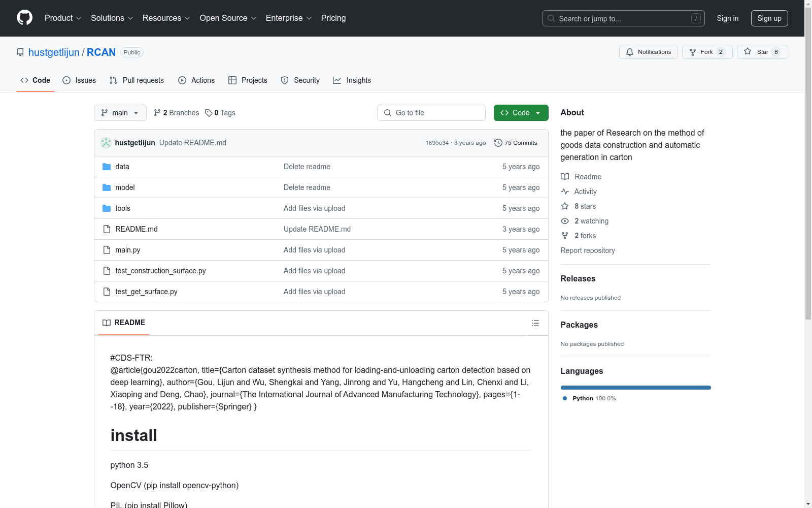Click the repository icon beside hustgetlijun

[x=20, y=52]
